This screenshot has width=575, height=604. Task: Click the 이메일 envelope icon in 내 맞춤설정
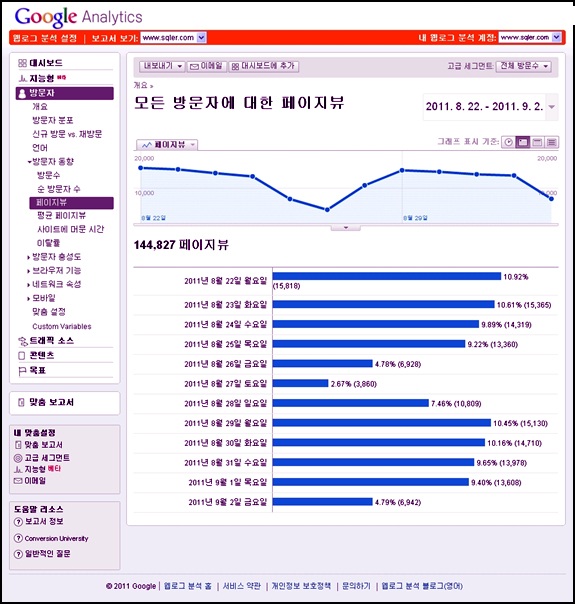[x=18, y=481]
